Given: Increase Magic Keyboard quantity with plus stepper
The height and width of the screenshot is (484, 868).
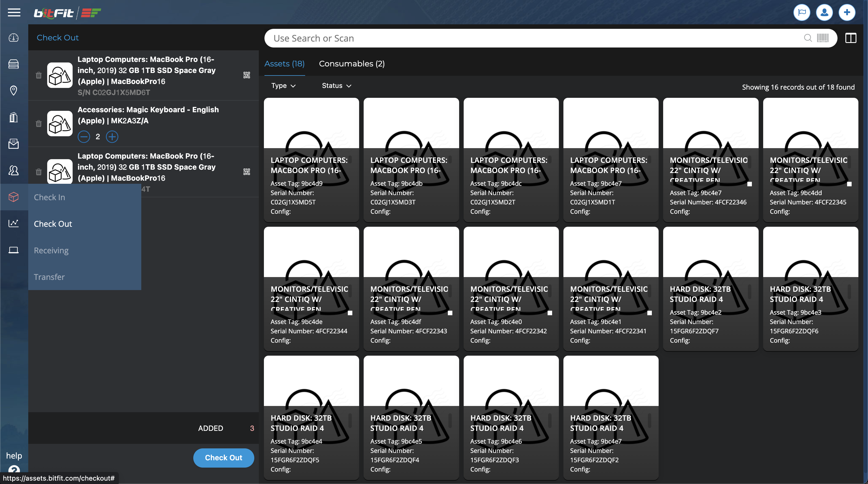Looking at the screenshot, I should [112, 137].
